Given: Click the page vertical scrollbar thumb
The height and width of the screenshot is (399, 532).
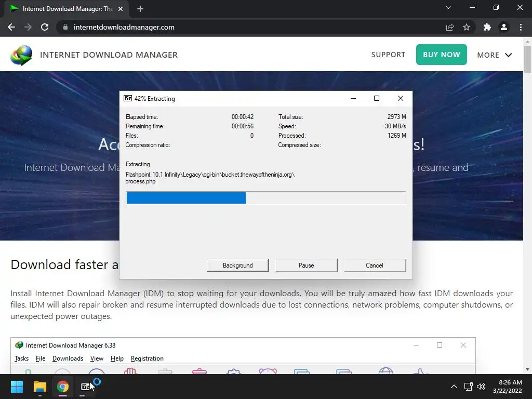Looking at the screenshot, I should [527, 59].
